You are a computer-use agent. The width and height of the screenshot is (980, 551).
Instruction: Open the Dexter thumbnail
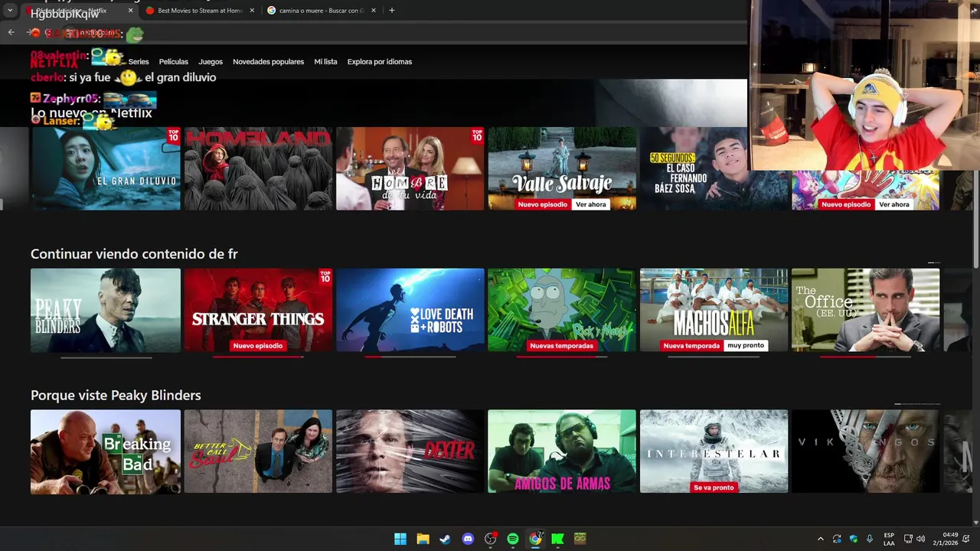click(x=410, y=452)
